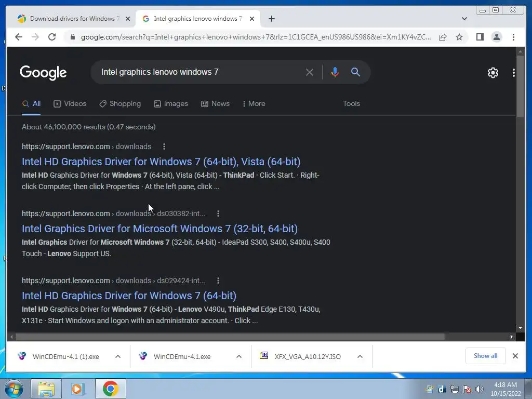The image size is (532, 399).
Task: Bookmark this tab with the star icon
Action: 459,37
